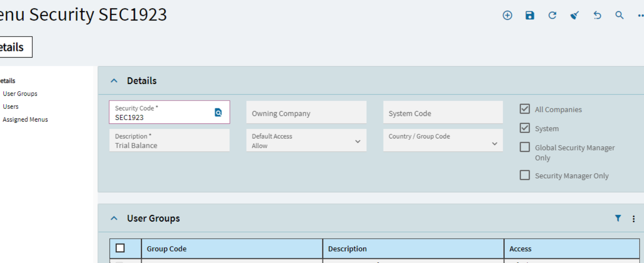Click the add new record plus icon
This screenshot has width=644, height=263.
507,15
